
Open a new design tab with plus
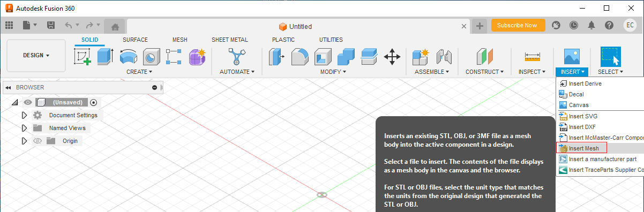480,26
